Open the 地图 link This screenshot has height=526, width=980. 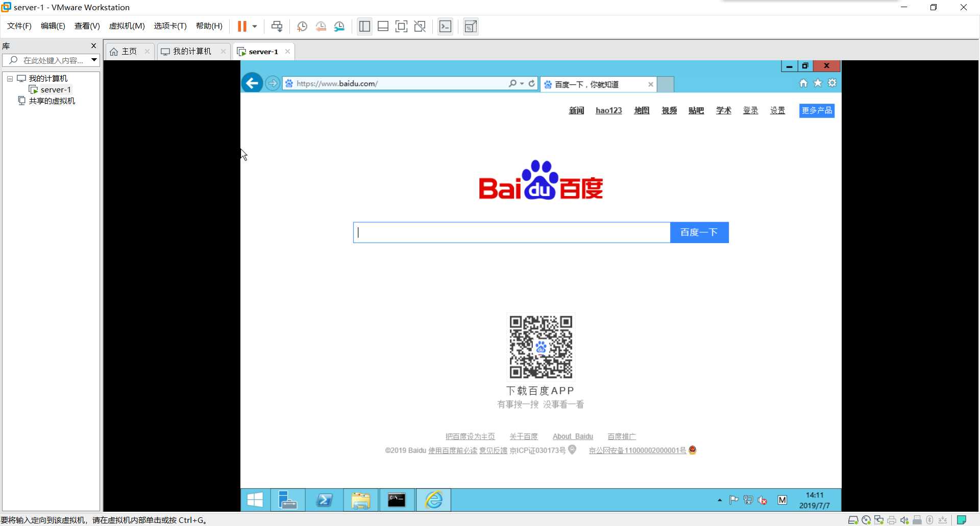(642, 111)
